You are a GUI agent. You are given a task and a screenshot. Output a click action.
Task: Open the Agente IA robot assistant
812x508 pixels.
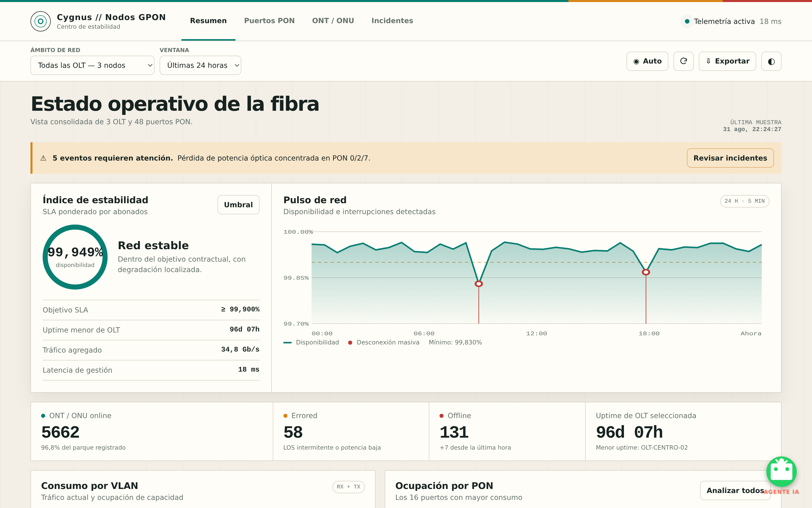[782, 472]
